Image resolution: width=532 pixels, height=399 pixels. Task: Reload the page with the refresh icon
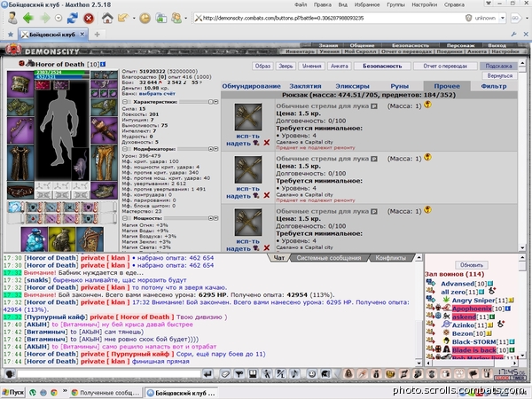[x=73, y=18]
